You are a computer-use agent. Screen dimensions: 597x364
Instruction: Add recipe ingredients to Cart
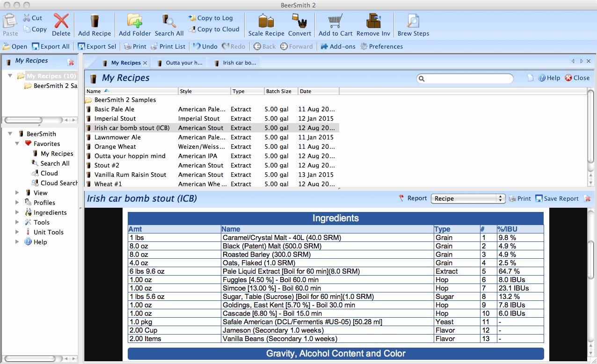[x=335, y=25]
